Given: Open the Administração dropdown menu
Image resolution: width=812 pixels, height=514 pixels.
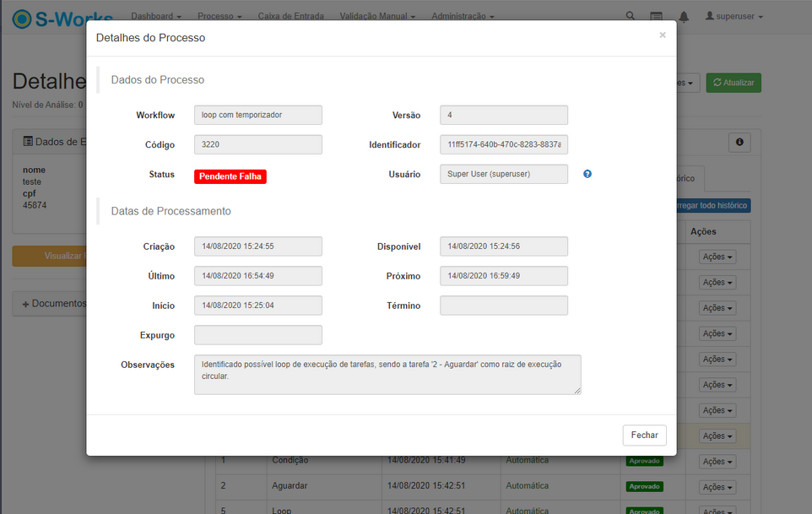Looking at the screenshot, I should click(463, 16).
